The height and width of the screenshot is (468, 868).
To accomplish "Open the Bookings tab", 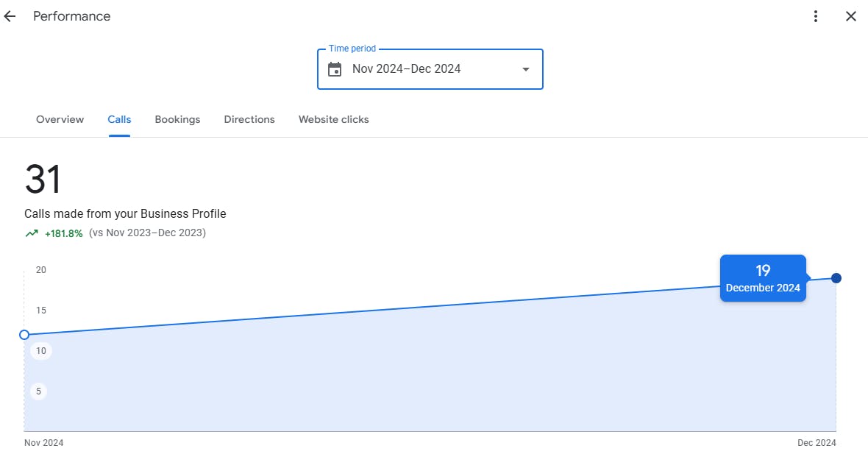I will click(177, 119).
